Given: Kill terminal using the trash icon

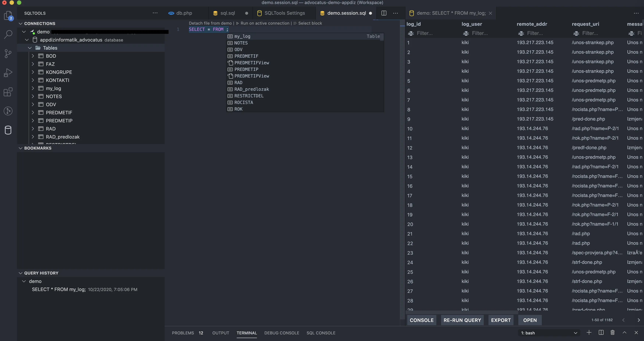Looking at the screenshot, I should click(x=613, y=333).
